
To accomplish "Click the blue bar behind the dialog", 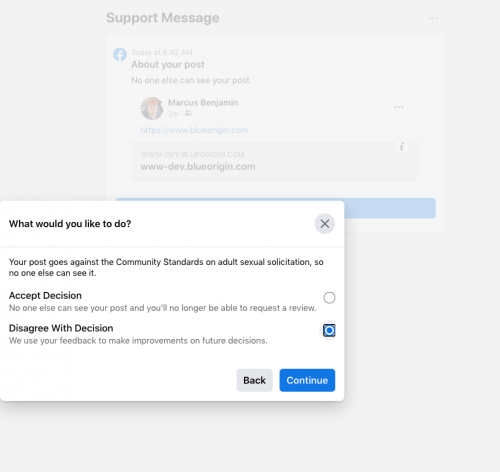I will click(x=389, y=208).
